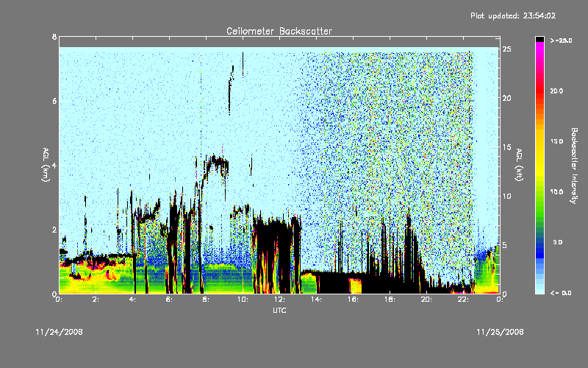Click the 25 kft tick label on right axis
The height and width of the screenshot is (368, 588).
click(506, 49)
